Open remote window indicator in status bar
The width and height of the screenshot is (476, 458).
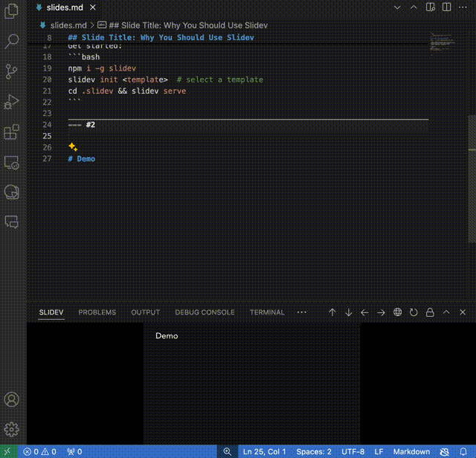9,451
